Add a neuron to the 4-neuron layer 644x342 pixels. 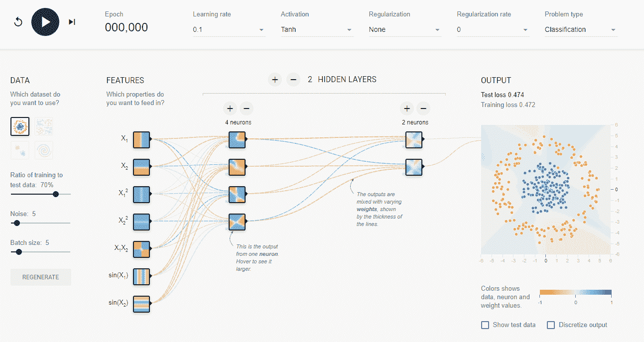tap(230, 108)
